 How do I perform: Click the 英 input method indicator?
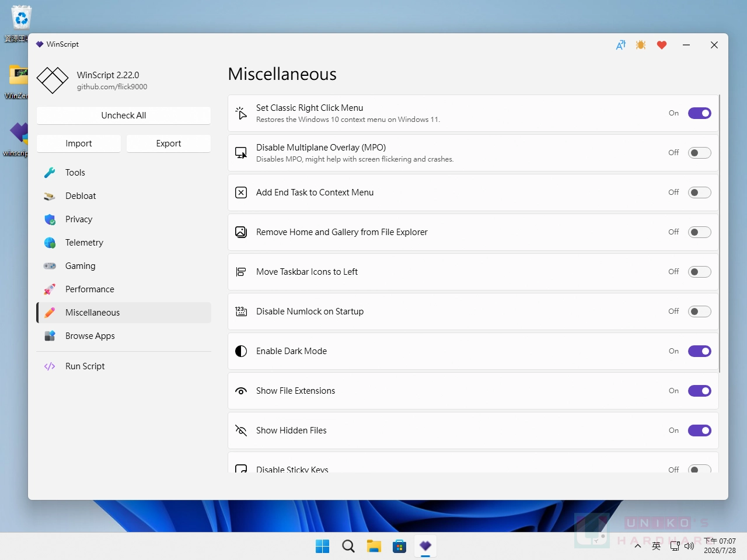pyautogui.click(x=657, y=546)
